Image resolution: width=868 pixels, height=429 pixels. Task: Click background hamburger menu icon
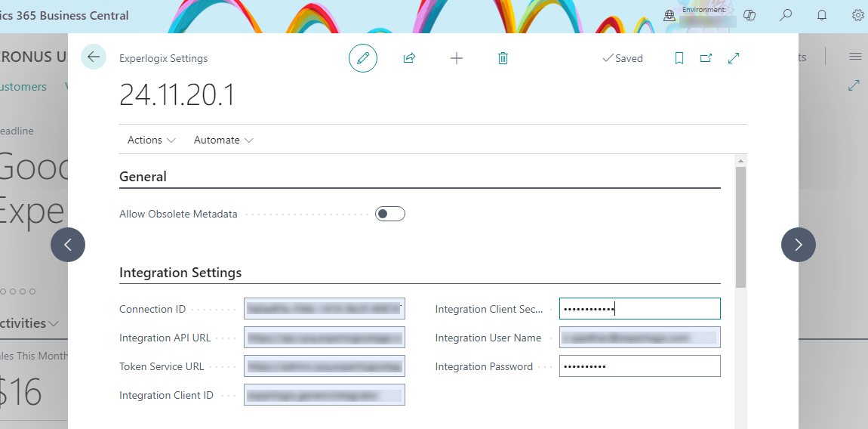pyautogui.click(x=855, y=57)
